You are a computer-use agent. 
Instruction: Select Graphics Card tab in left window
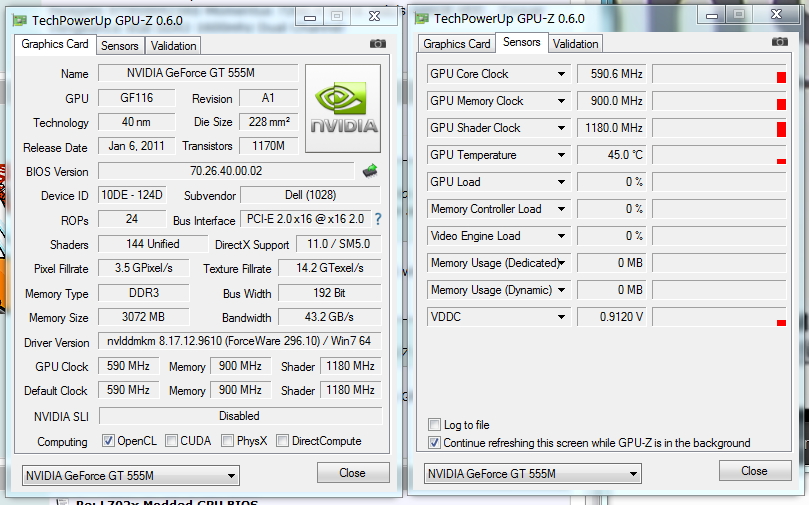55,44
